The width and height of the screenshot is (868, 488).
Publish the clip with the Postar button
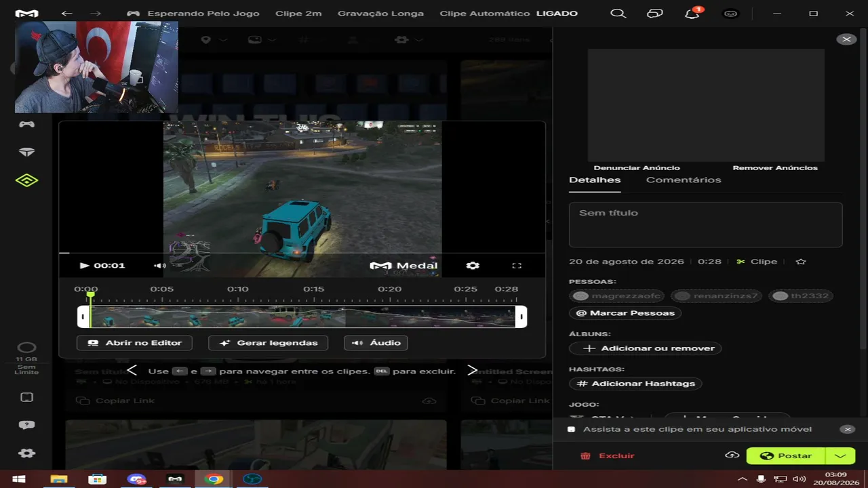point(786,455)
